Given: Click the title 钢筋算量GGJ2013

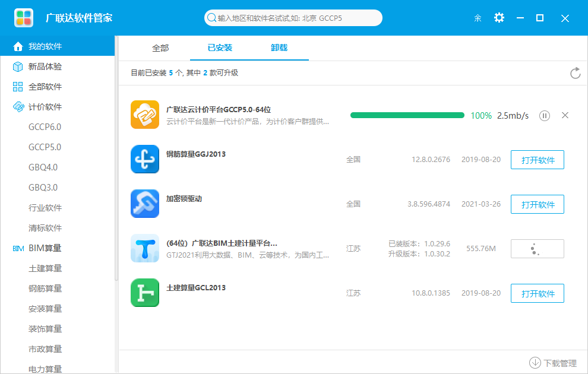Looking at the screenshot, I should 196,154.
